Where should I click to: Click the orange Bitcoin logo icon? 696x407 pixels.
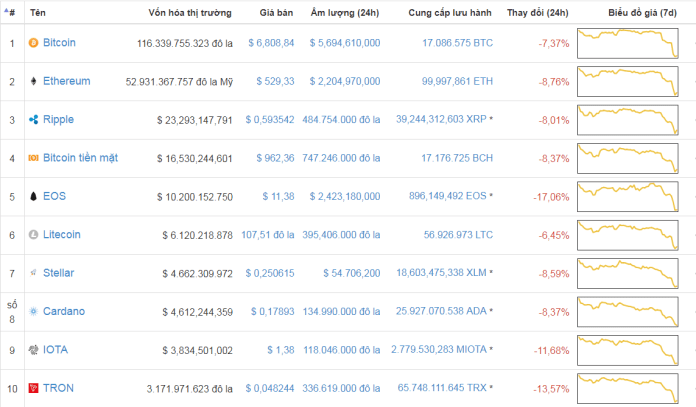[x=33, y=43]
